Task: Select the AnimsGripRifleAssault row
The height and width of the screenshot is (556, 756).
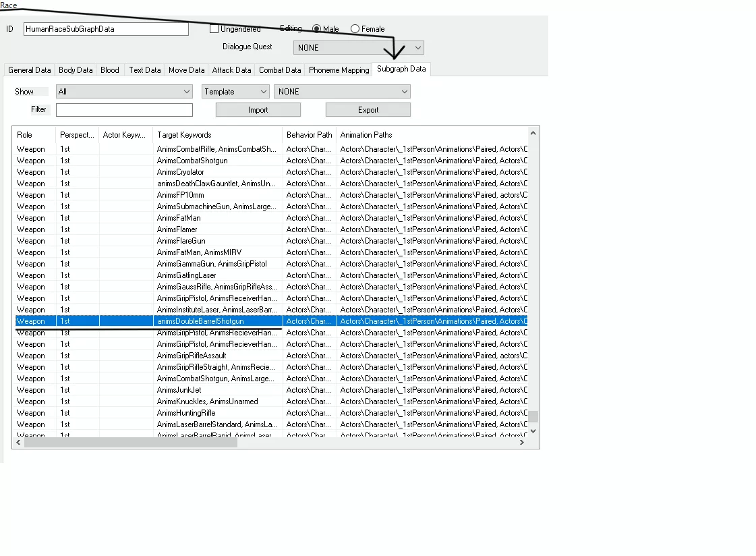Action: [272, 356]
